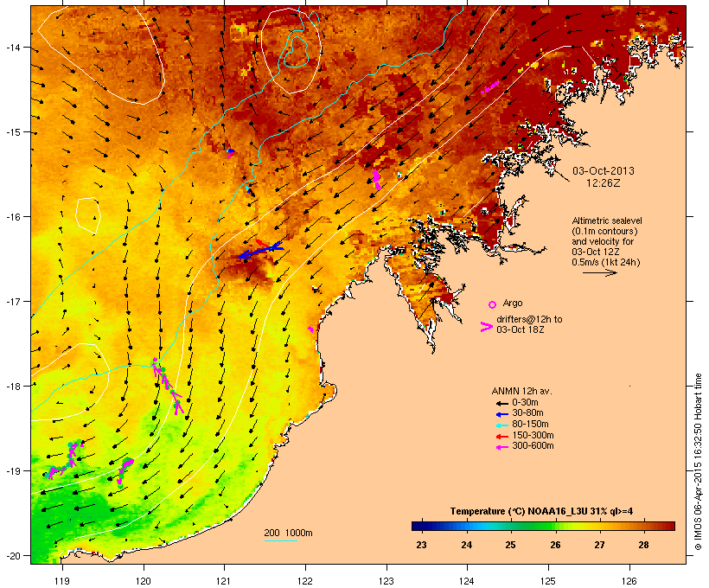Click the 'drifters@12h to' label

(x=529, y=319)
